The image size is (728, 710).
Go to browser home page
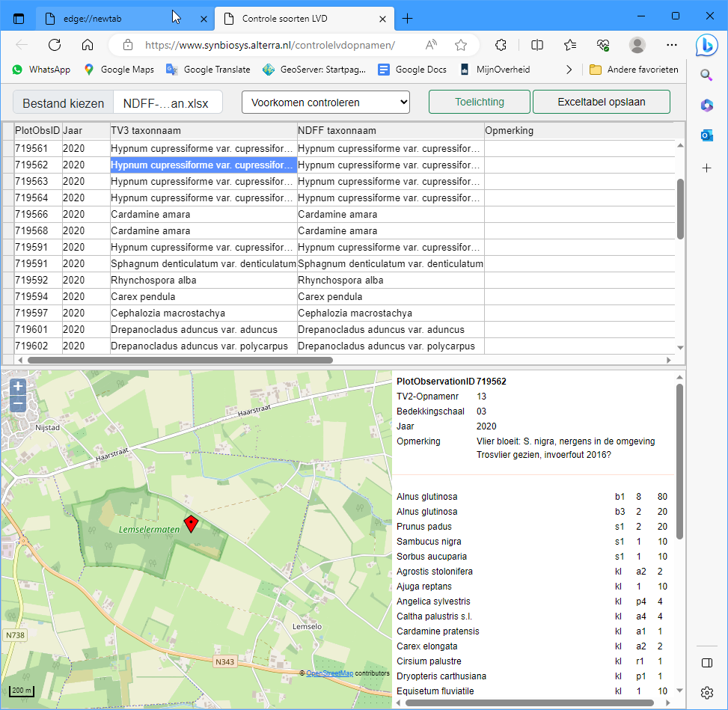tap(88, 45)
